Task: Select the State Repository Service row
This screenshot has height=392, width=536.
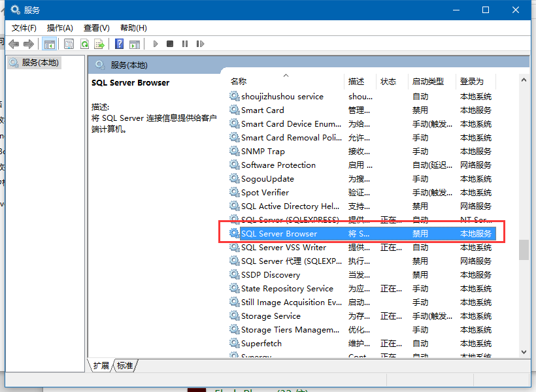Action: pos(362,289)
